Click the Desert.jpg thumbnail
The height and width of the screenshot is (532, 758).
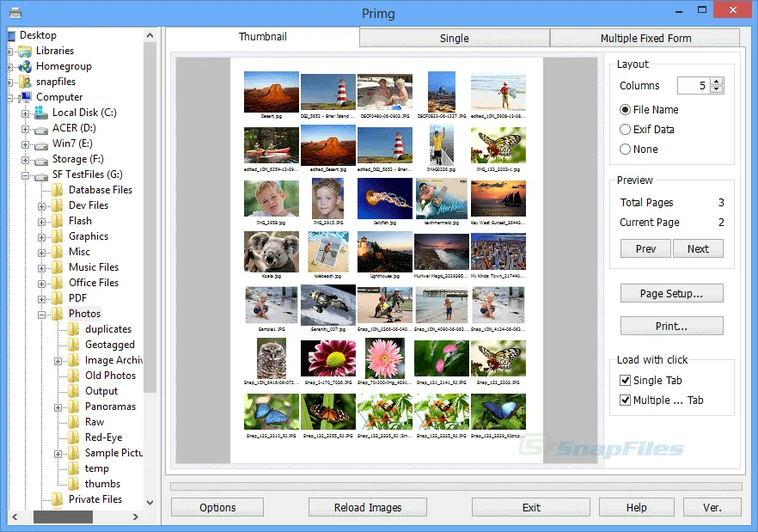tap(272, 92)
